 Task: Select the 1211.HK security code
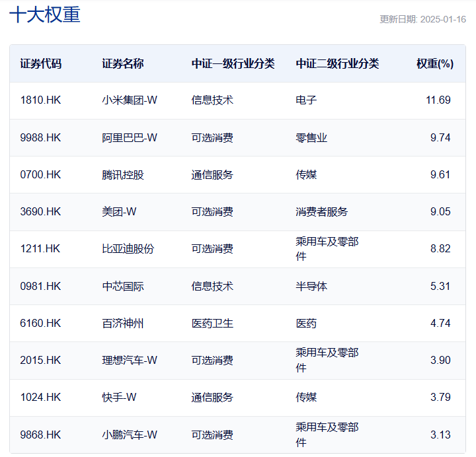click(40, 249)
